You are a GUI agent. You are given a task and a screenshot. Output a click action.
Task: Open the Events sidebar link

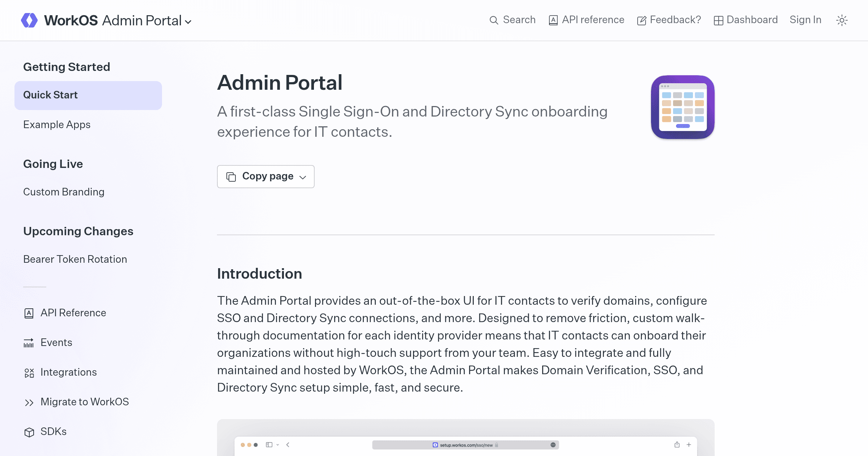pos(56,342)
